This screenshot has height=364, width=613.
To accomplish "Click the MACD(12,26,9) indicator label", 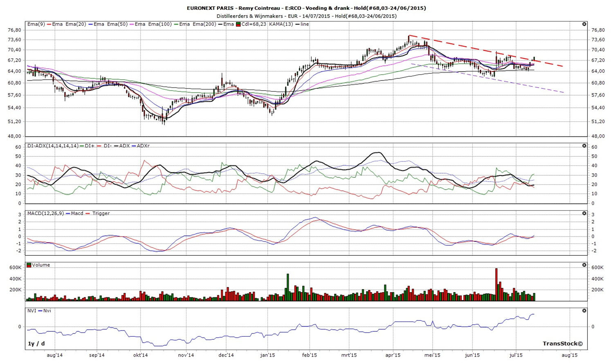I will pyautogui.click(x=45, y=214).
